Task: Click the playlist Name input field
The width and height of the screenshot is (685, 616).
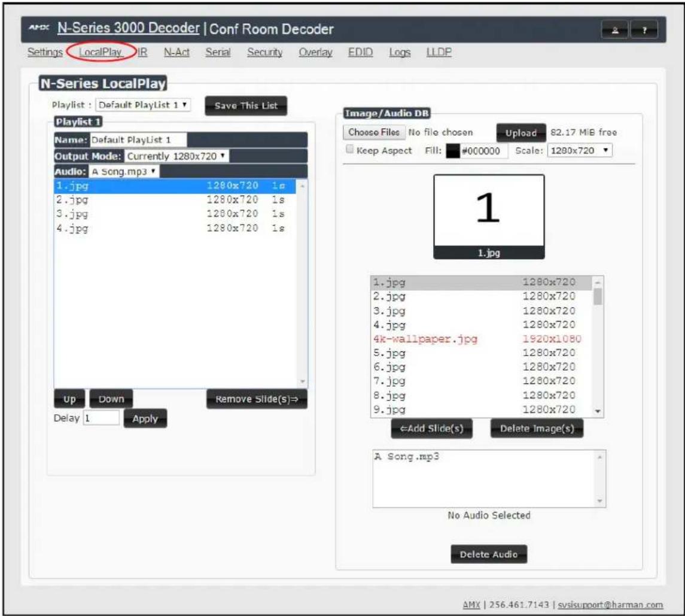Action: click(x=138, y=140)
